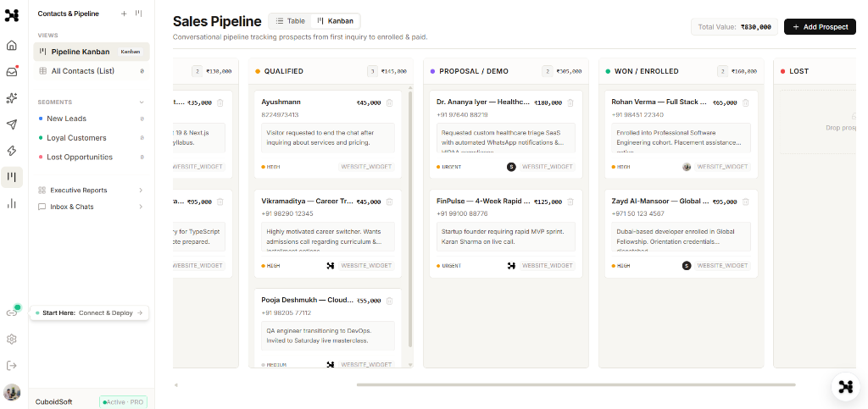Click the app logo at the top left
Image resolution: width=868 pixels, height=409 pixels.
coord(12,15)
